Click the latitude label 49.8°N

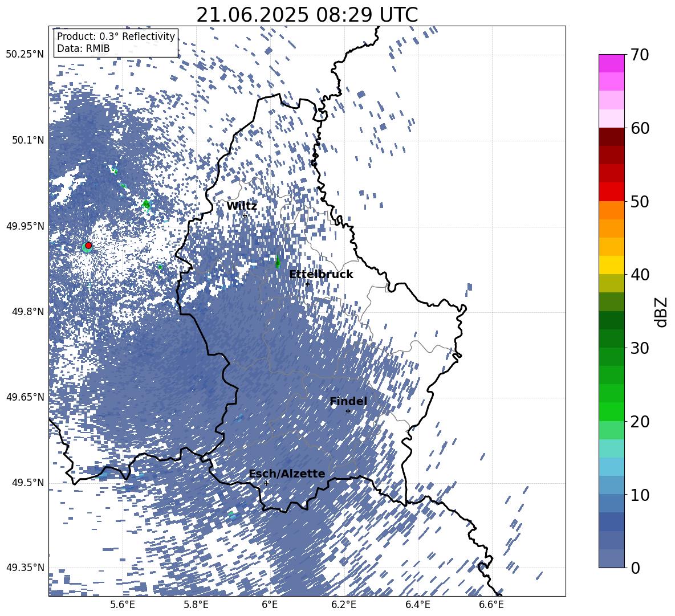(27, 312)
